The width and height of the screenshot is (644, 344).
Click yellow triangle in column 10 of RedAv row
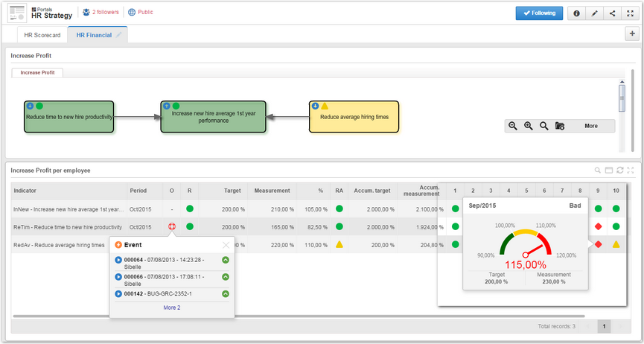click(x=616, y=244)
